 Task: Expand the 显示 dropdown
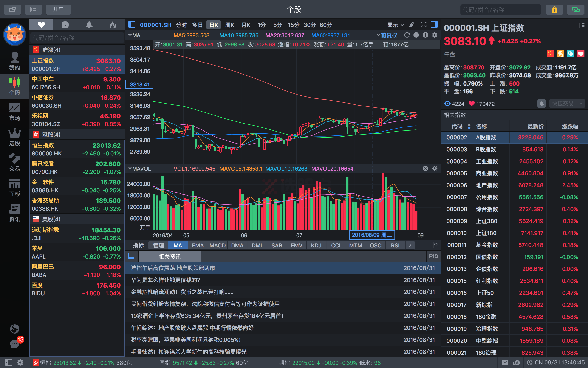[x=395, y=25]
